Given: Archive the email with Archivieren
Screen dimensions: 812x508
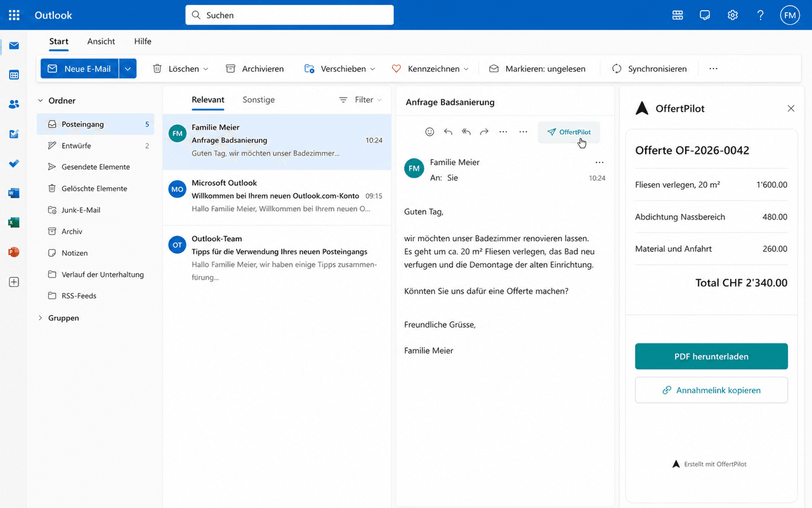Looking at the screenshot, I should tap(255, 68).
